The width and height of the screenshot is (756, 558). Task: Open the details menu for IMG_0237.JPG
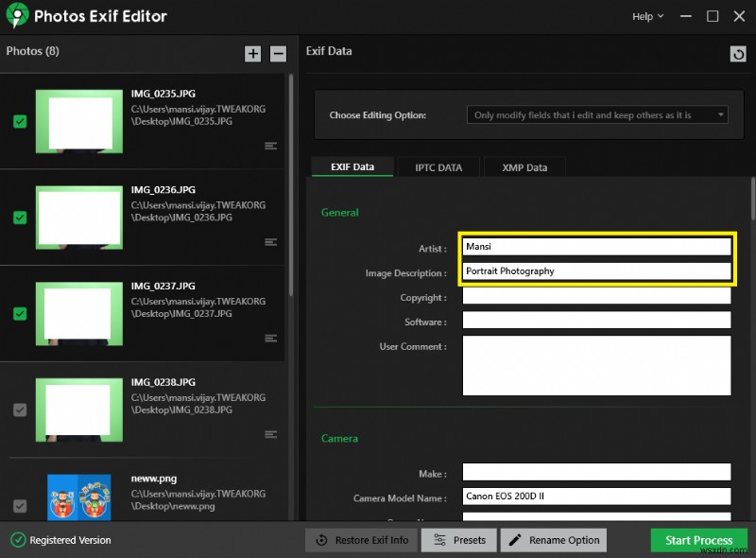[x=270, y=338]
